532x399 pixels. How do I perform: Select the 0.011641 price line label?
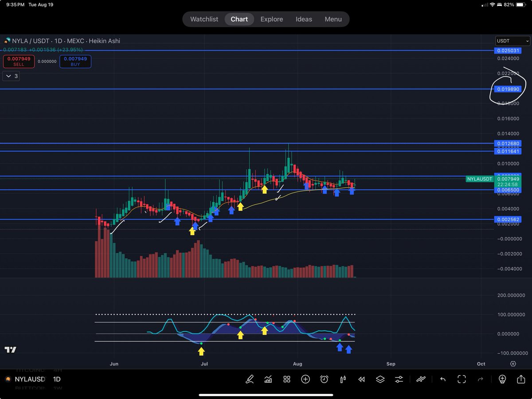click(x=508, y=151)
